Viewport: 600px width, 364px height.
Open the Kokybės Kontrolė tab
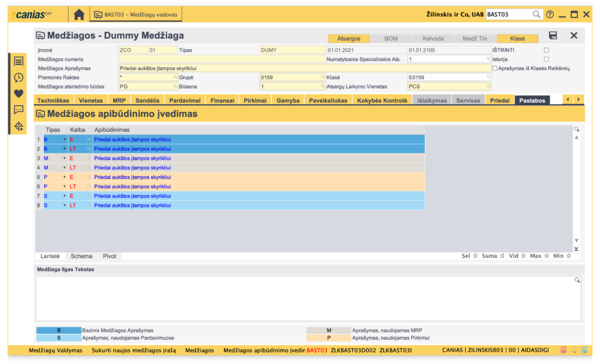[382, 101]
